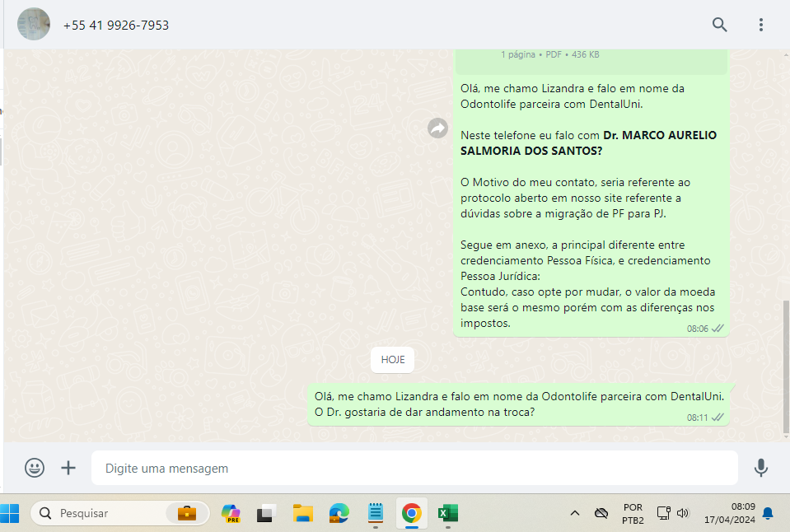Image resolution: width=790 pixels, height=532 pixels.
Task: Open the emoji picker
Action: point(35,468)
